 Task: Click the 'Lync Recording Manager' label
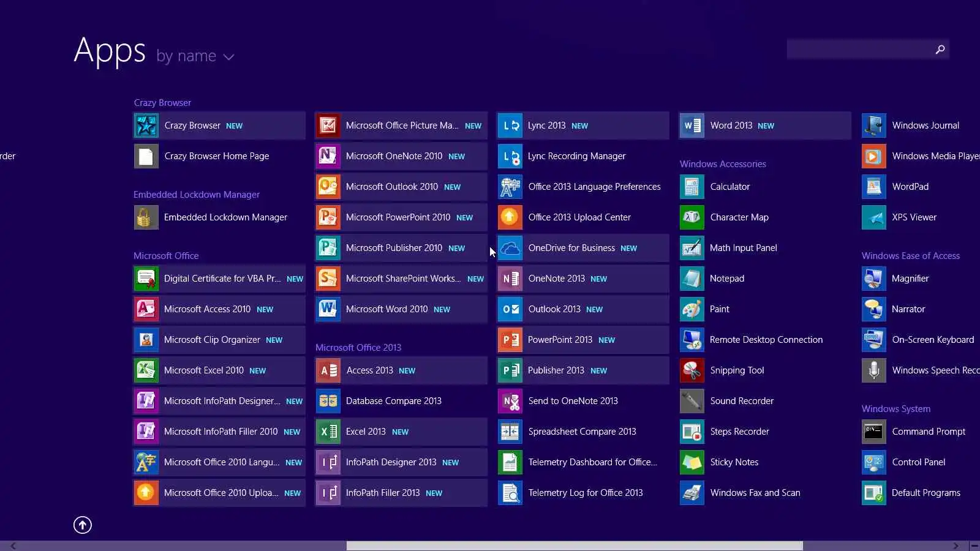(x=577, y=156)
